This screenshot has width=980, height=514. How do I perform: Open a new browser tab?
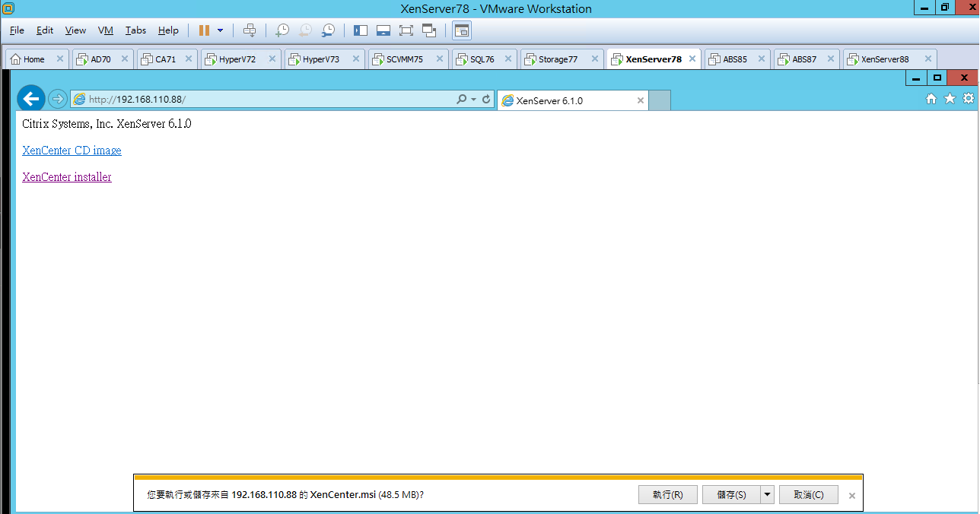pyautogui.click(x=660, y=100)
